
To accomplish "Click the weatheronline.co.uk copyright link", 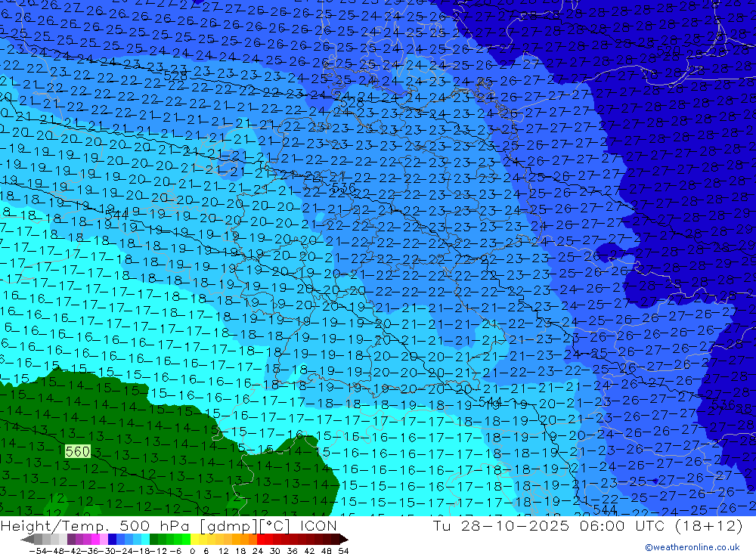I will coord(692,547).
